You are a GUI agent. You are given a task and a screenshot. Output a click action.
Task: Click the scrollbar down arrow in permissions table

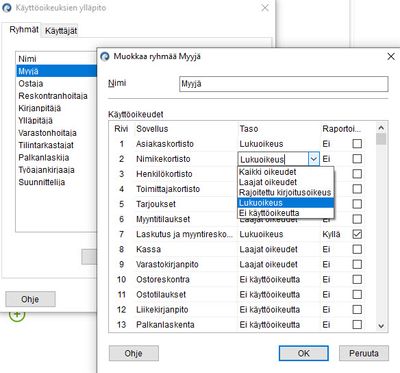tap(381, 326)
